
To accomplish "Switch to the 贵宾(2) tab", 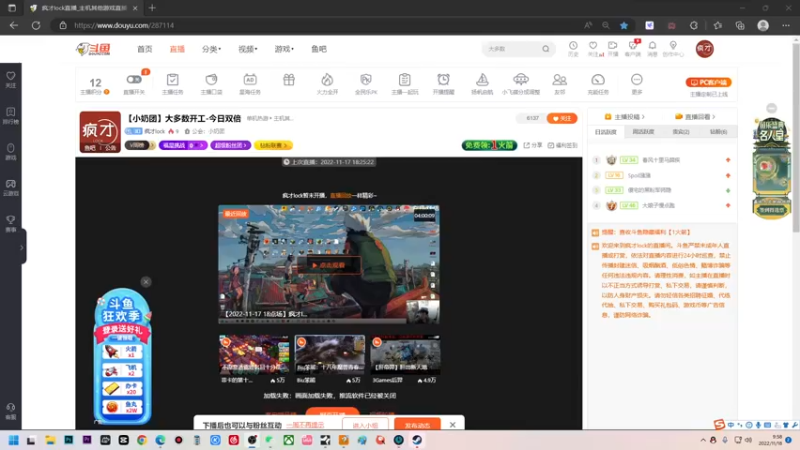I will [x=681, y=132].
